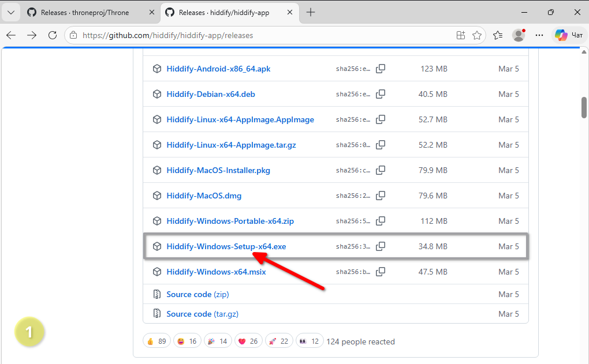Image resolution: width=589 pixels, height=364 pixels.
Task: Download Hiddify-Linux-x64-AppImage.AppImage
Action: coord(240,119)
